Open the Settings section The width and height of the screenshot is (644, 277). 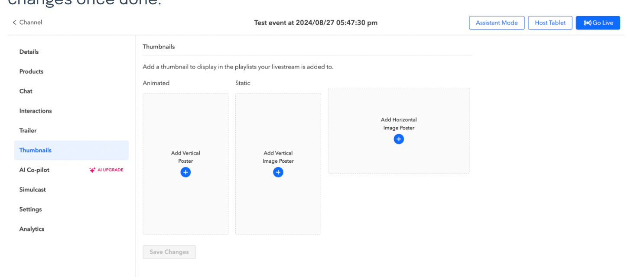click(x=30, y=209)
